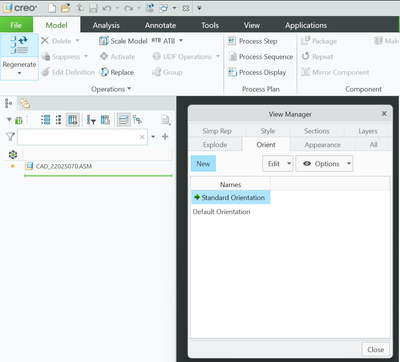Screen dimensions: 400x362
Task: Switch to the Analysis ribbon tab
Action: [x=106, y=25]
